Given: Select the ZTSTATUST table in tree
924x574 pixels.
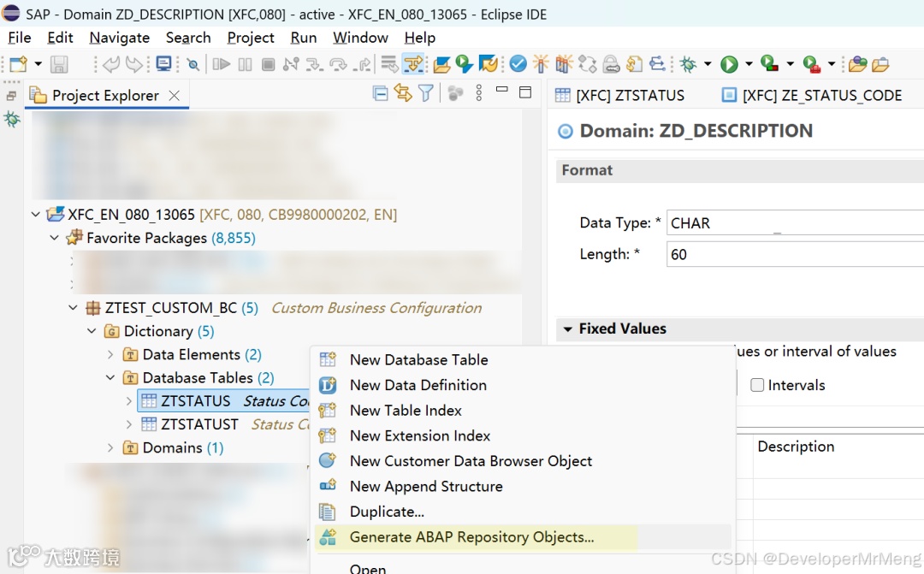Looking at the screenshot, I should pyautogui.click(x=199, y=424).
